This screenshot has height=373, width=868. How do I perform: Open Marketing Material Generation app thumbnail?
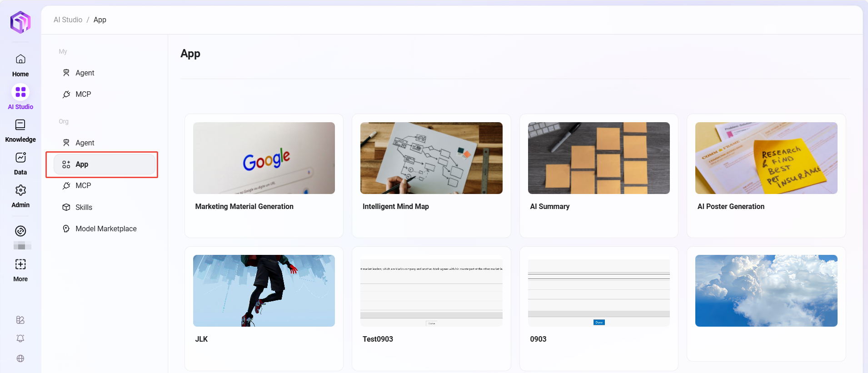pyautogui.click(x=264, y=158)
